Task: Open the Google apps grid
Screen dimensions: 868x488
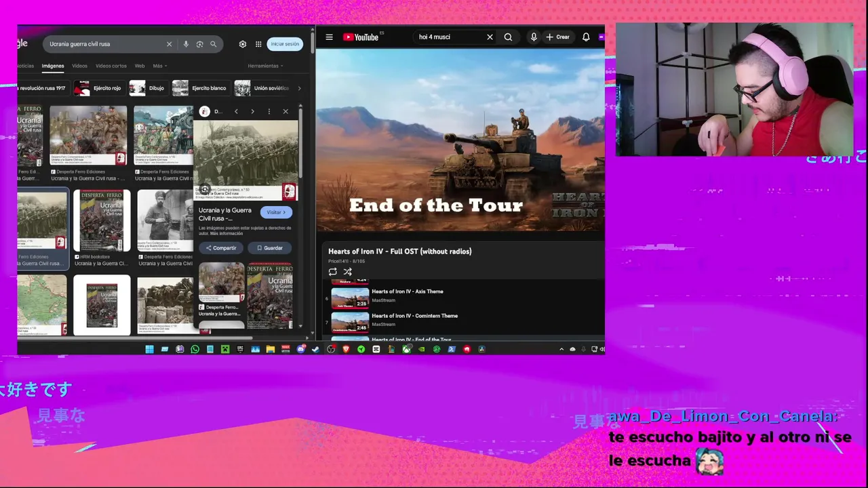Action: point(258,44)
